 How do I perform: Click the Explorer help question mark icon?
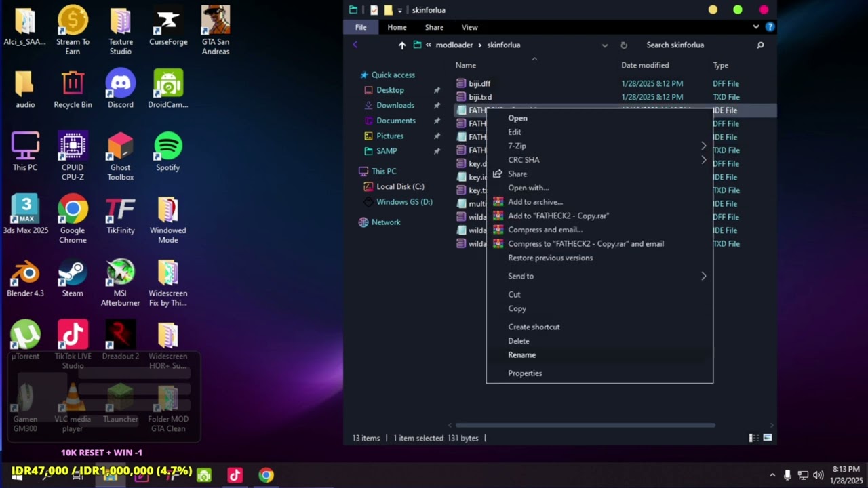[x=770, y=27]
